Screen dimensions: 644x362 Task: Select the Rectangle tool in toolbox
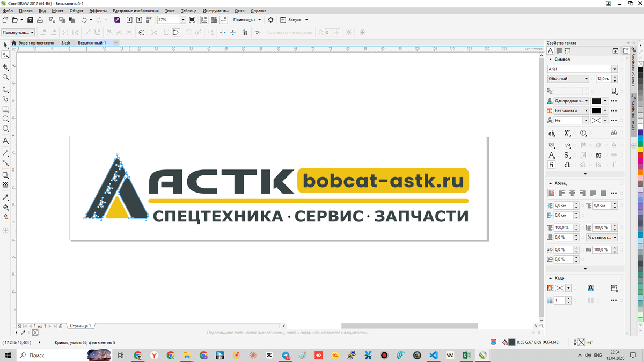coord(5,109)
